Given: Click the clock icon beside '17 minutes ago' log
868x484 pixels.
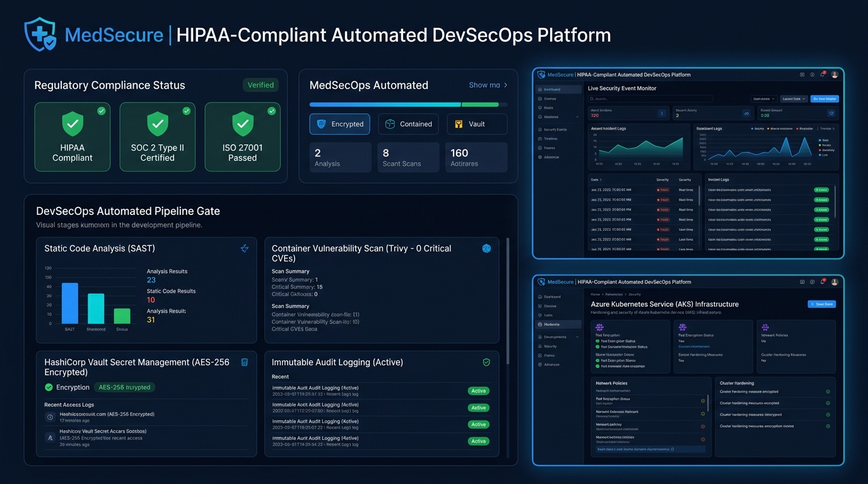Looking at the screenshot, I should 50,417.
